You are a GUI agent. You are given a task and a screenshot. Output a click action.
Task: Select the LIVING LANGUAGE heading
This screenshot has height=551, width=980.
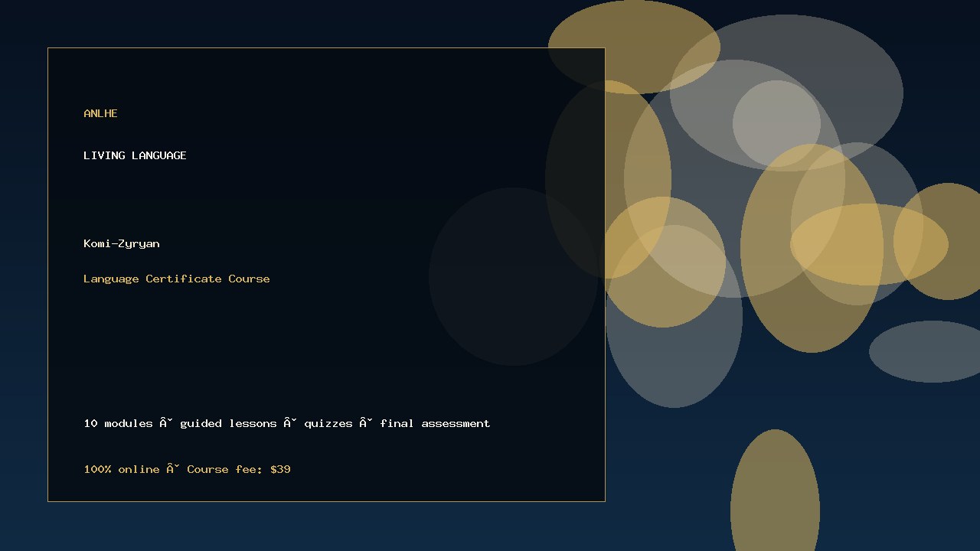[135, 155]
